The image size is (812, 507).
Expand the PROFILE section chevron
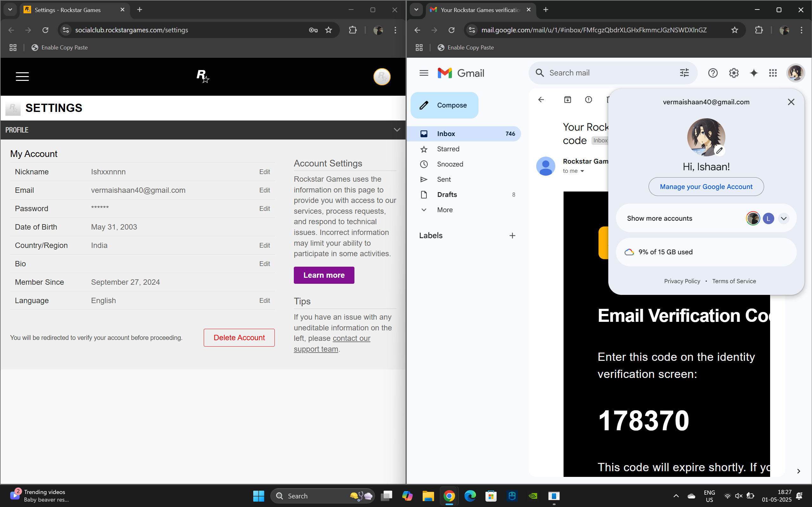pyautogui.click(x=397, y=130)
